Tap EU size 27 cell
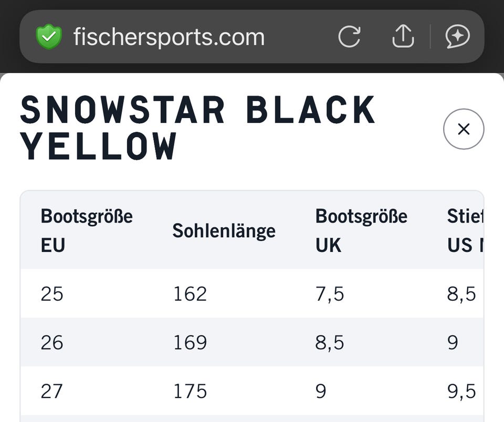Viewport: 504px width, 422px height. click(x=52, y=391)
